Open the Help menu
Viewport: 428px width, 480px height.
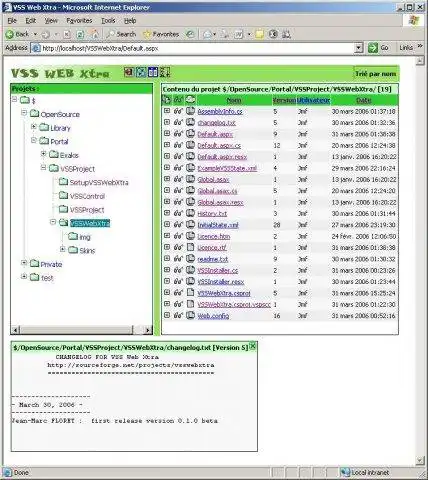pyautogui.click(x=130, y=21)
